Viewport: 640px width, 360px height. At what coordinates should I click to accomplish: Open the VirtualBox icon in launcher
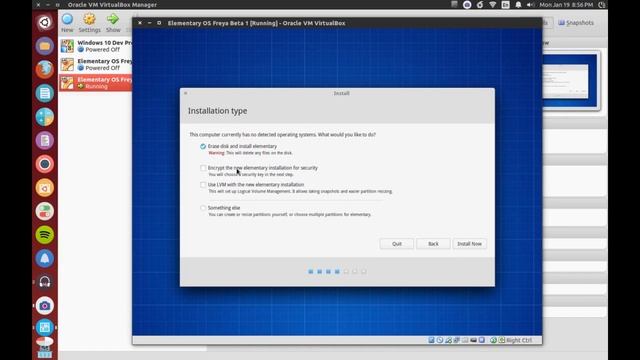[45, 327]
